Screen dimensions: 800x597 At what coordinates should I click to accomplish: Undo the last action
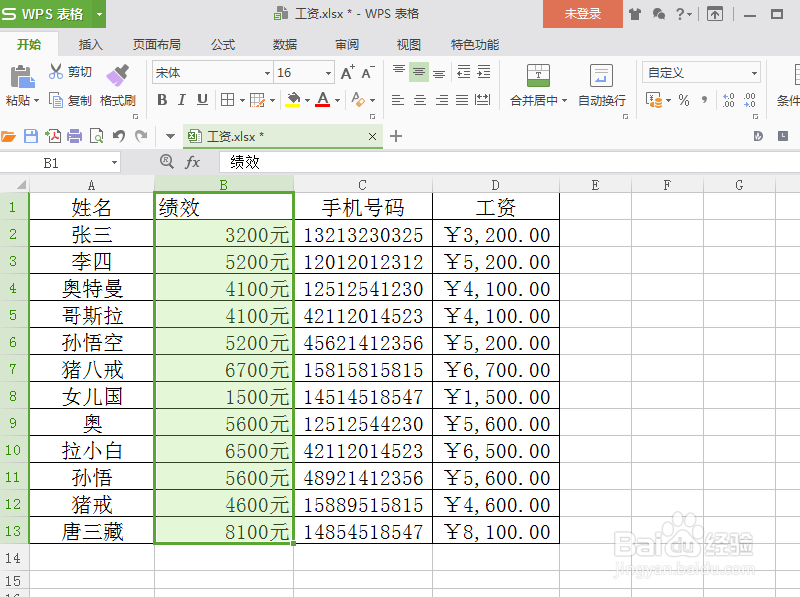point(118,135)
